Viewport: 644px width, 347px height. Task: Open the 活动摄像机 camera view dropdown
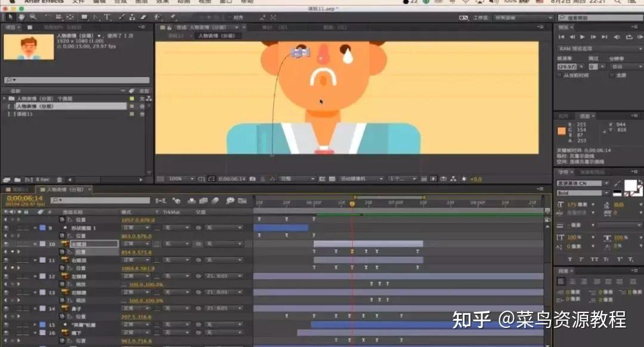tap(362, 179)
